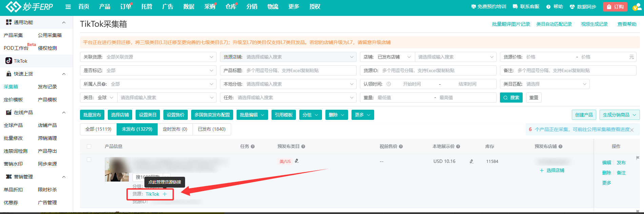The image size is (644, 214).
Task: Click the 查看帮助 link
Action: coord(627,24)
